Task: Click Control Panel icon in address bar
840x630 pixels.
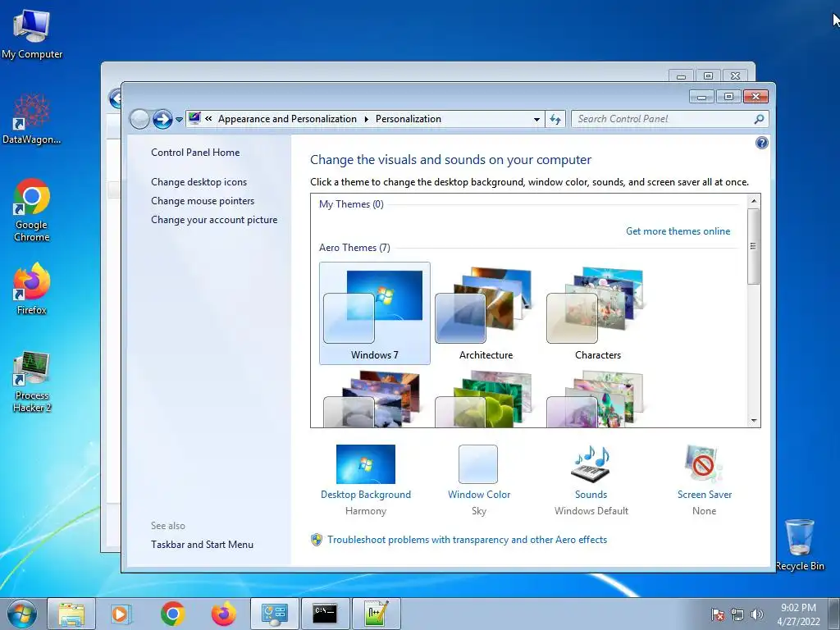Action: point(194,118)
